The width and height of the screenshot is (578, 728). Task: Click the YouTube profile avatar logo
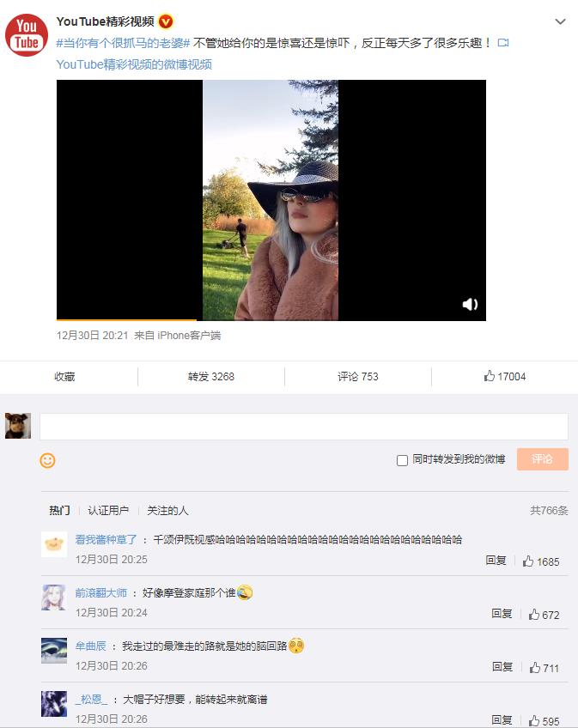pos(27,35)
